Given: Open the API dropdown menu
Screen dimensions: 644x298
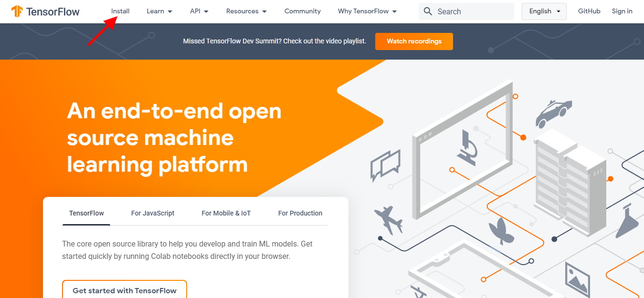Looking at the screenshot, I should click(x=199, y=11).
